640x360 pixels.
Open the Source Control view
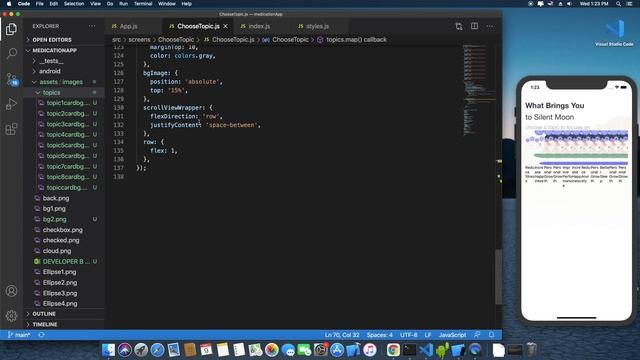click(x=11, y=79)
